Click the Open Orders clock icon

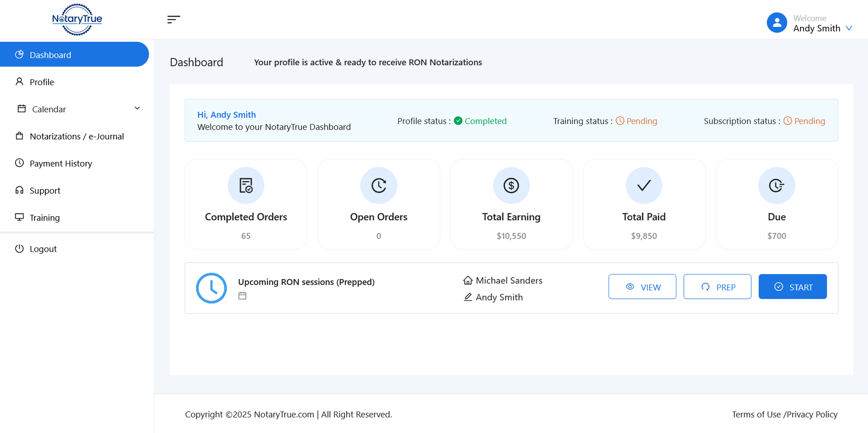379,185
